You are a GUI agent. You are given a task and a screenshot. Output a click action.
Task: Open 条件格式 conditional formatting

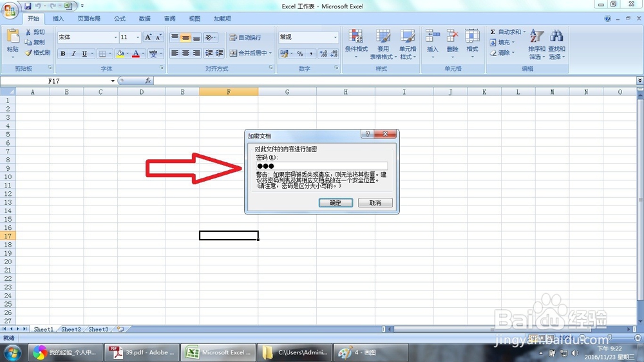[356, 44]
